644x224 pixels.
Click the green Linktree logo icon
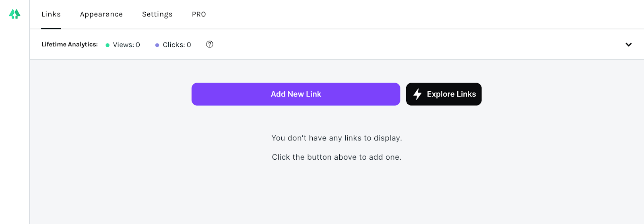(x=14, y=14)
